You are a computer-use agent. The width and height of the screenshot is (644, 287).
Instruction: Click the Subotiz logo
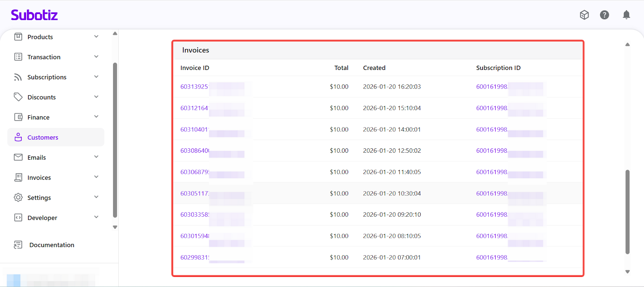[34, 15]
